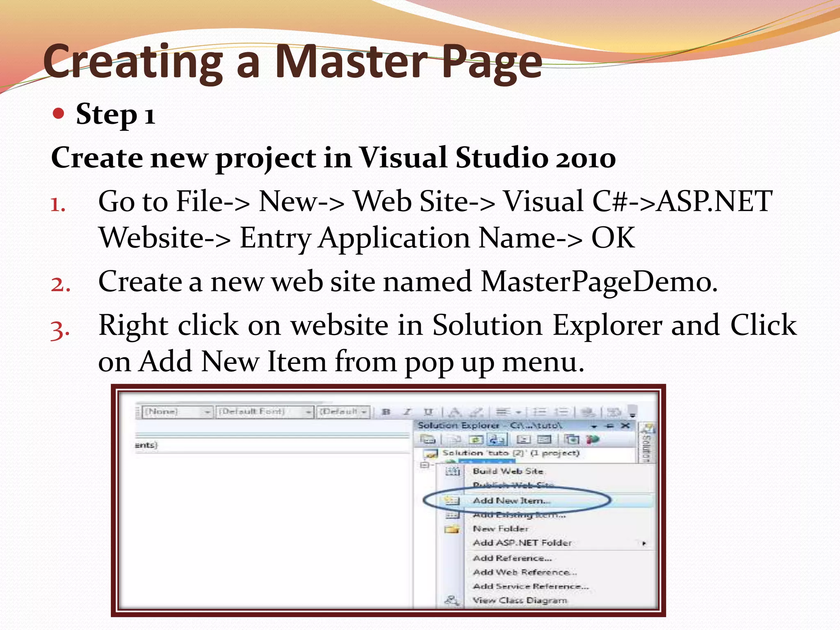This screenshot has height=630, width=840.
Task: Open the Foreground Color 'A' tool
Action: (x=454, y=412)
